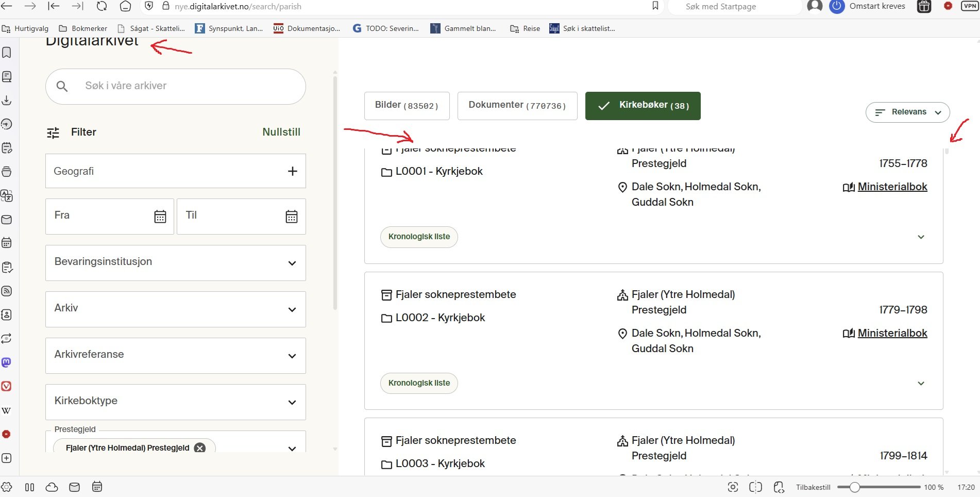Click the Fra date calendar icon

coord(160,217)
